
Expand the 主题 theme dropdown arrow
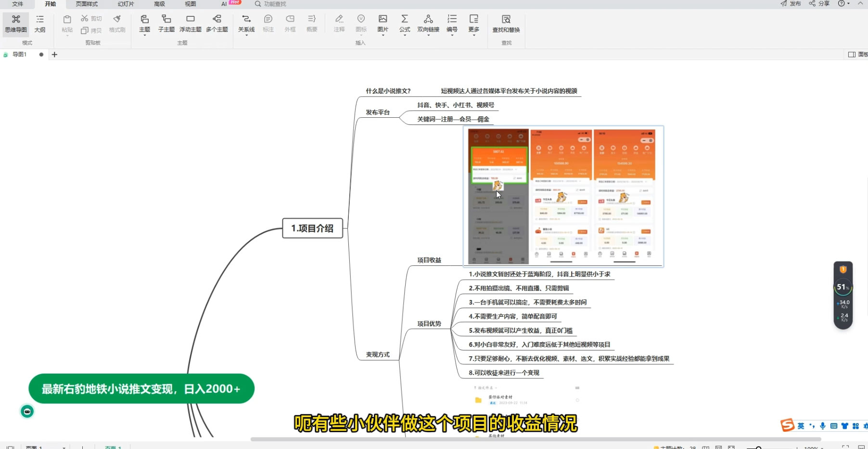pos(144,35)
